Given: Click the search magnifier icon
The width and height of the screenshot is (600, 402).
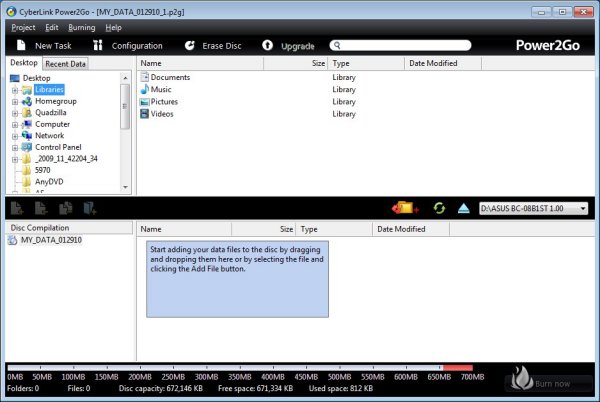Looking at the screenshot, I should pos(337,46).
